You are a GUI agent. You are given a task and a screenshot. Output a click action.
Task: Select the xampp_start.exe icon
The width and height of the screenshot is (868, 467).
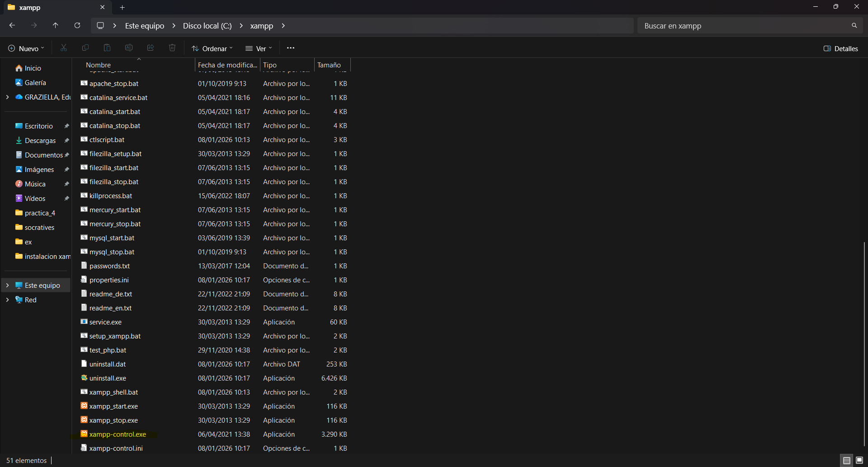point(84,406)
